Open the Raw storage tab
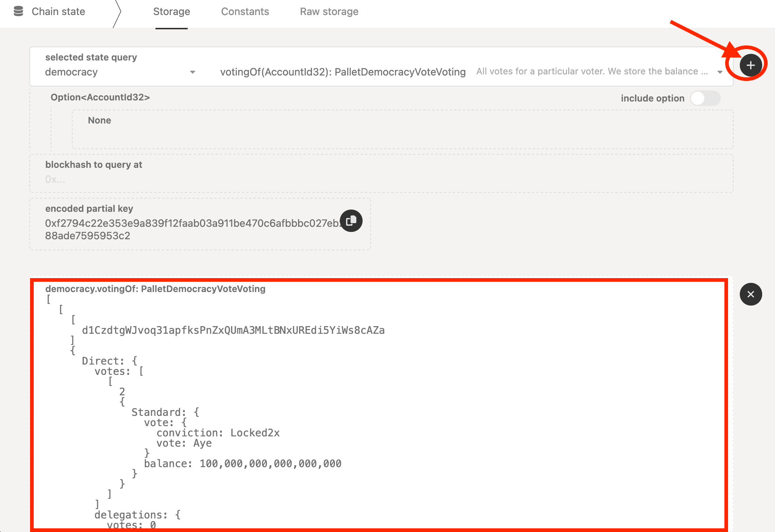 point(329,11)
